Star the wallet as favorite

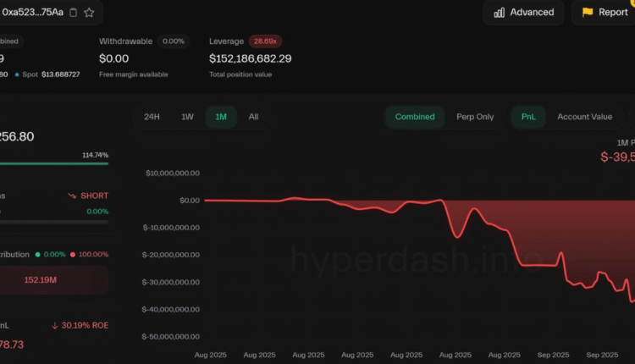[x=89, y=12]
